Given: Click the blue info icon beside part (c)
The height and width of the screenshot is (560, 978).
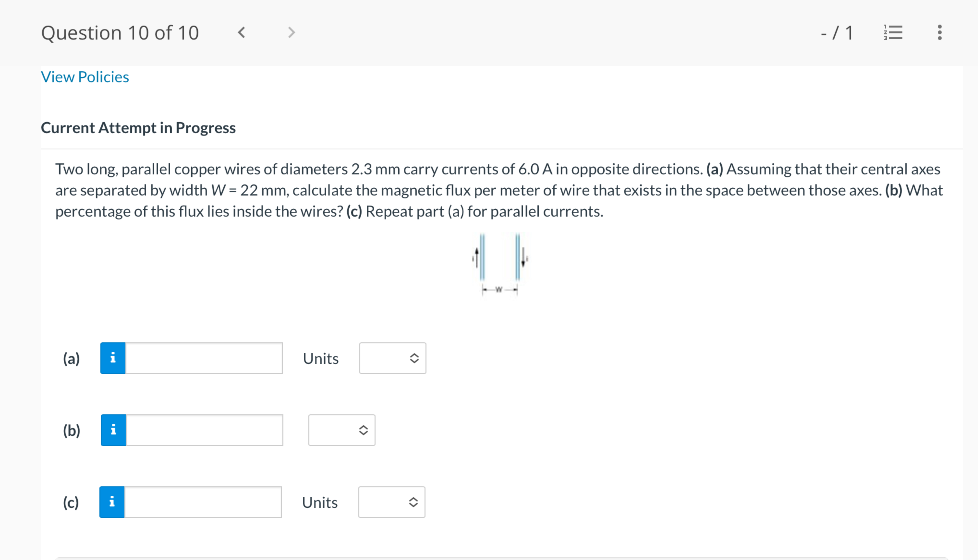Looking at the screenshot, I should (x=113, y=502).
